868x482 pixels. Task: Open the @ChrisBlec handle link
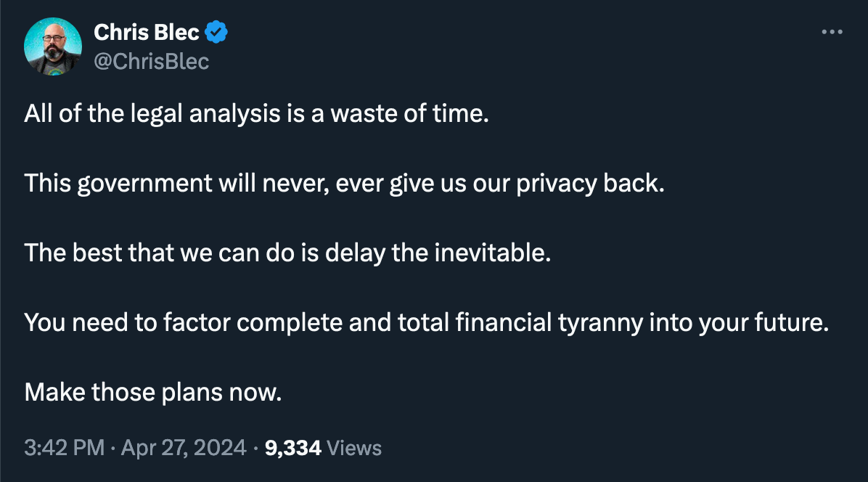coord(151,62)
